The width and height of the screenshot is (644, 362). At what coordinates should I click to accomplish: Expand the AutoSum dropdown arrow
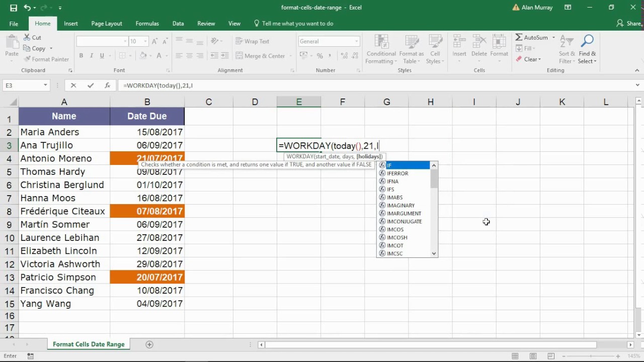click(553, 38)
